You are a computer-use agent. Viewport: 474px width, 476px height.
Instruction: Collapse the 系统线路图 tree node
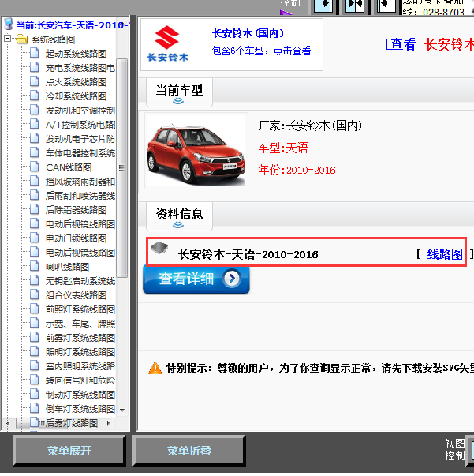click(x=8, y=39)
